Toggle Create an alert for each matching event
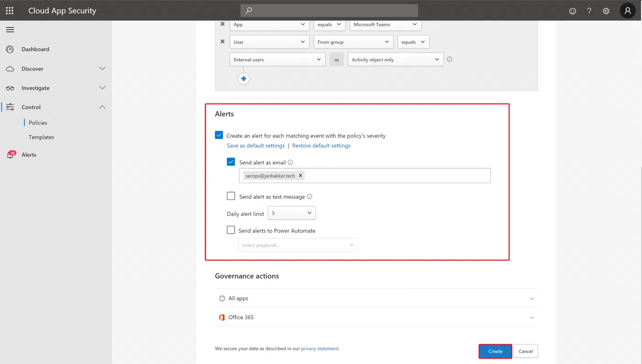This screenshot has width=642, height=364. (x=219, y=135)
